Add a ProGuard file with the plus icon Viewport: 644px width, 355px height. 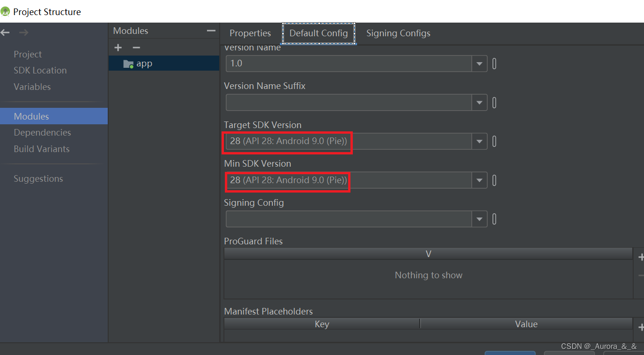pyautogui.click(x=641, y=257)
